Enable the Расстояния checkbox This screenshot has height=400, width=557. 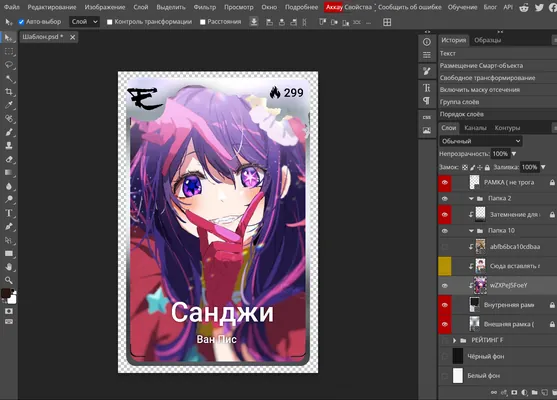tap(203, 22)
